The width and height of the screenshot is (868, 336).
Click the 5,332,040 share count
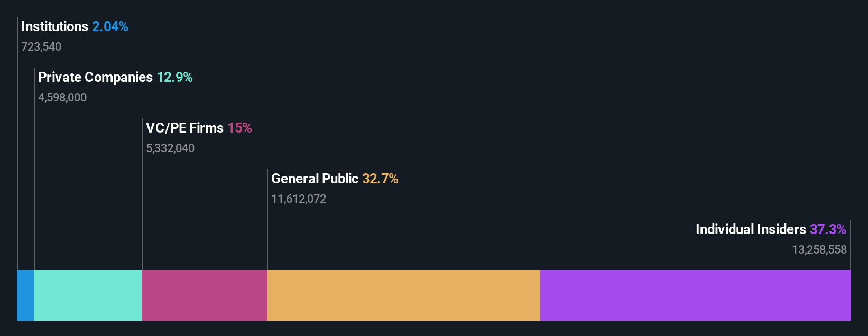click(170, 148)
